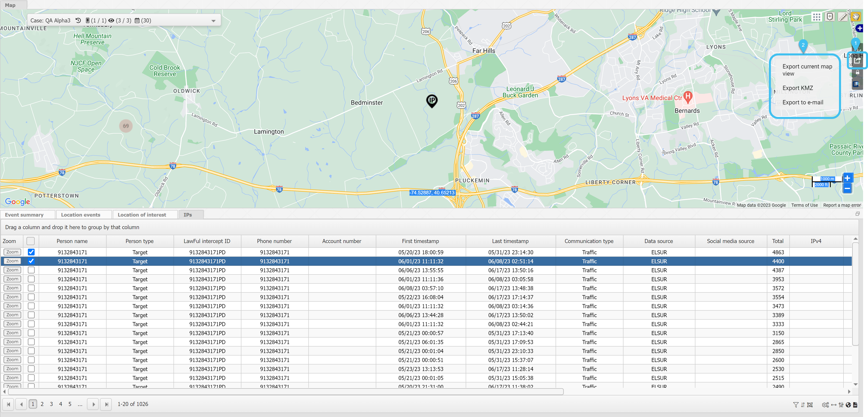Click the add marker note tool
The image size is (868, 417).
tap(830, 17)
